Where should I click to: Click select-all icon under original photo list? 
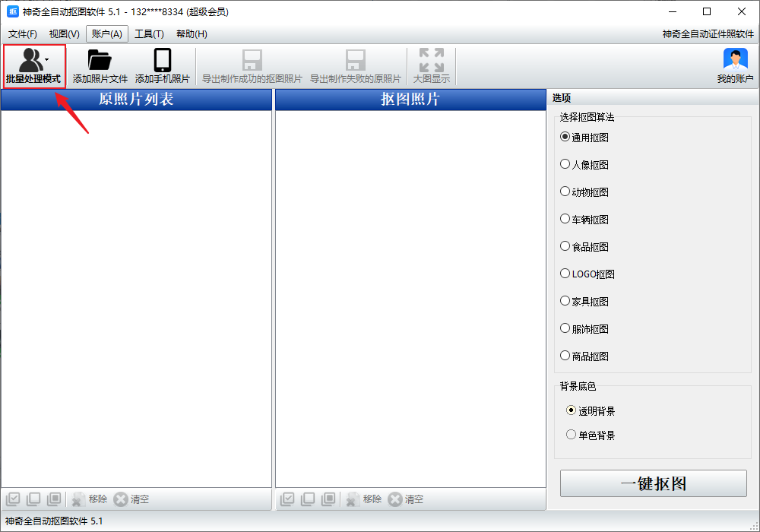13,499
